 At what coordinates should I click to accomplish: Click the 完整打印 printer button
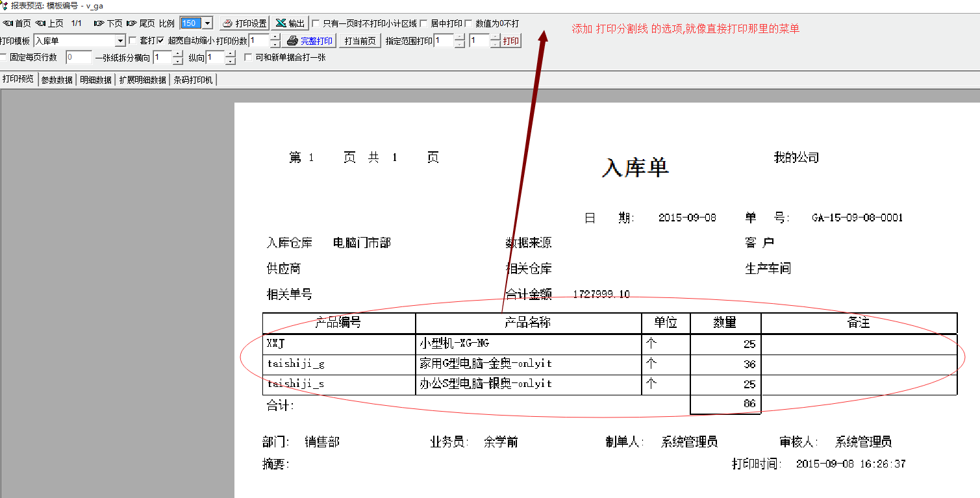click(310, 41)
